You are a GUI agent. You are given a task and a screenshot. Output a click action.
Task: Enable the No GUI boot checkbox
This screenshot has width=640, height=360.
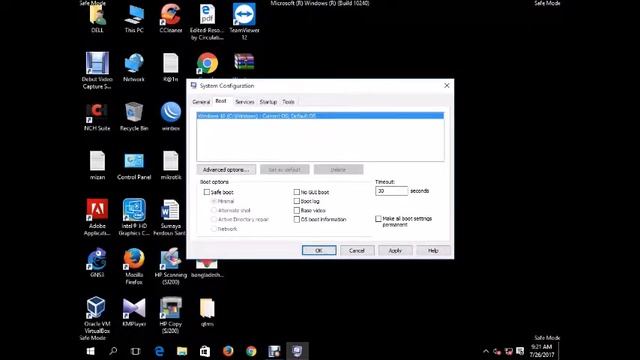point(297,192)
